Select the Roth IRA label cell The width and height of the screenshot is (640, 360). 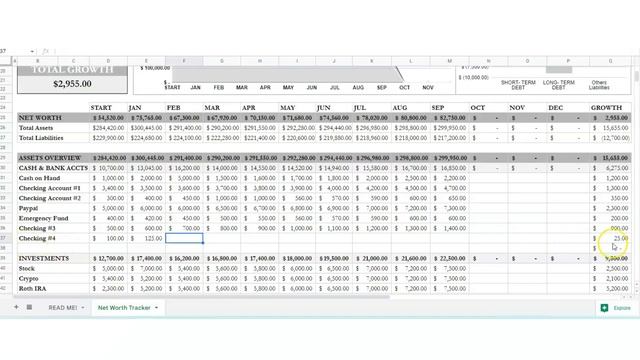click(32, 289)
